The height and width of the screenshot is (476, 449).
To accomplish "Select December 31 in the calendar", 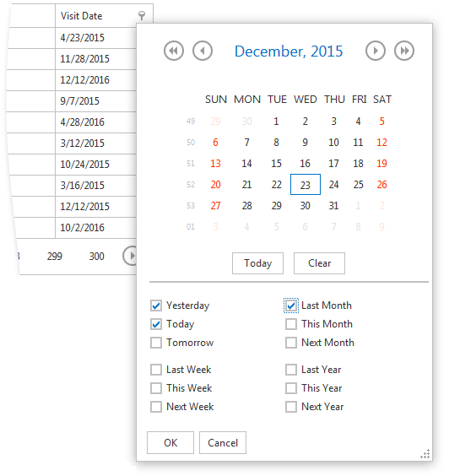I will (x=333, y=206).
